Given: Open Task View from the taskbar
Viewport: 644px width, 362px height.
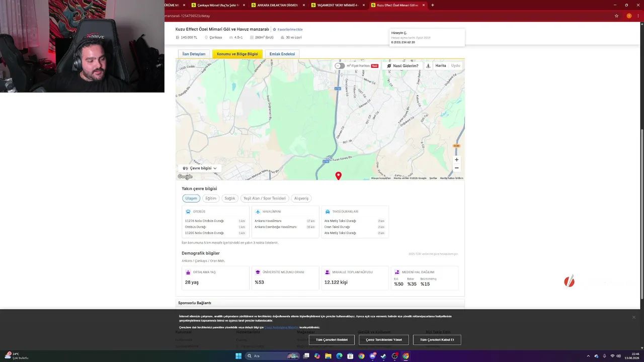Looking at the screenshot, I should pos(306,356).
